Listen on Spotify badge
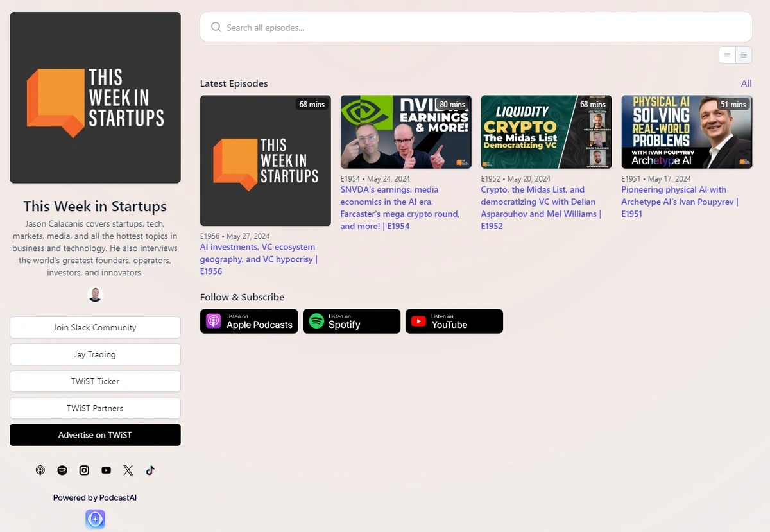 (x=352, y=322)
